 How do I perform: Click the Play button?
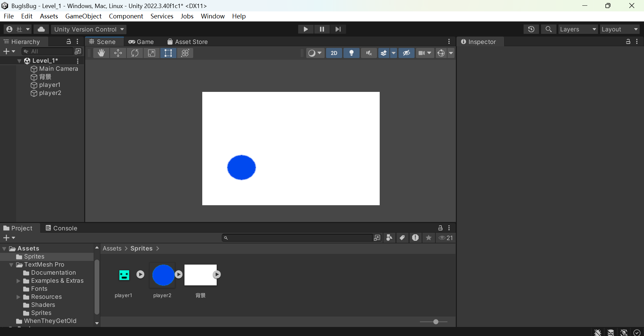[306, 29]
